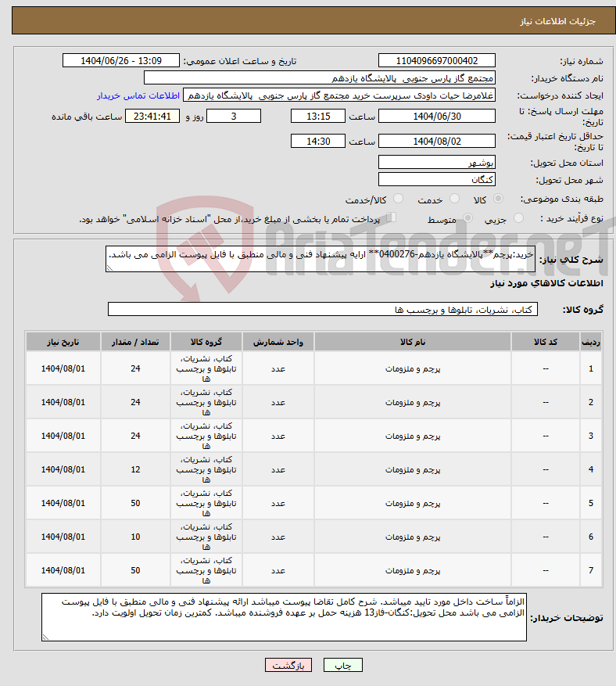Image resolution: width=616 pixels, height=686 pixels.
Task: Click the شماره نیاز field 1104096697000402
Action: click(x=437, y=61)
